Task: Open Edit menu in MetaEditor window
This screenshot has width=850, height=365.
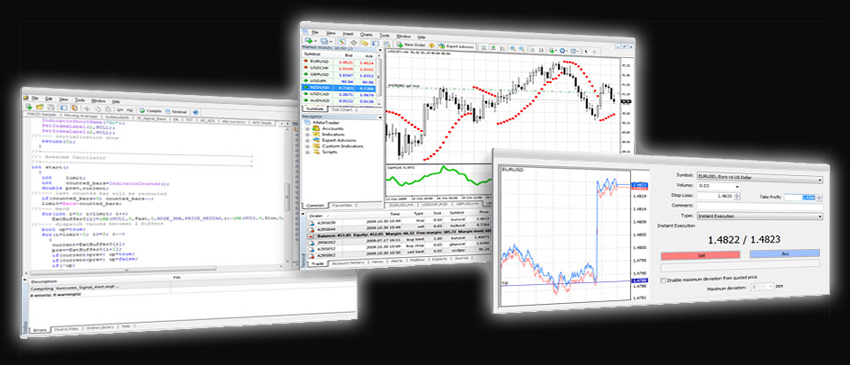Action: (49, 99)
